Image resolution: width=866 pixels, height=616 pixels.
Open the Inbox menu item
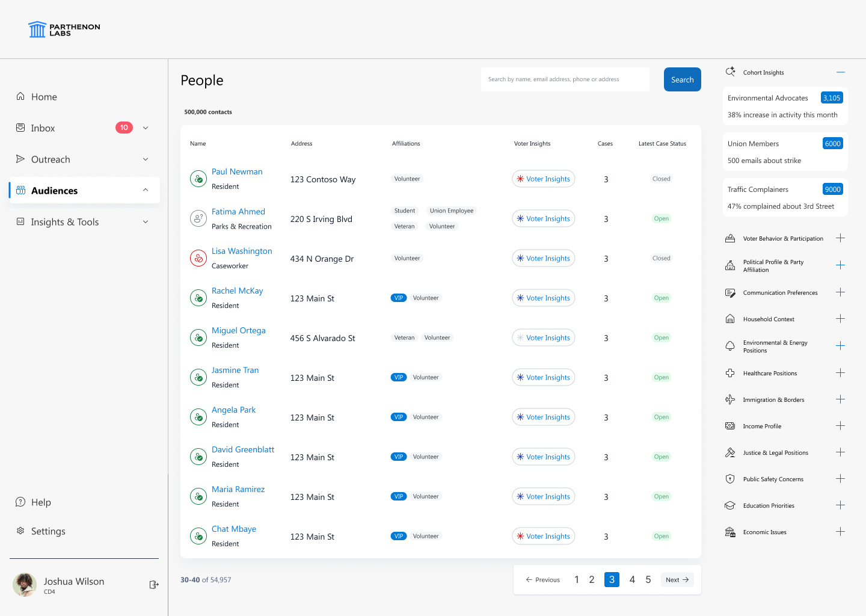85,128
